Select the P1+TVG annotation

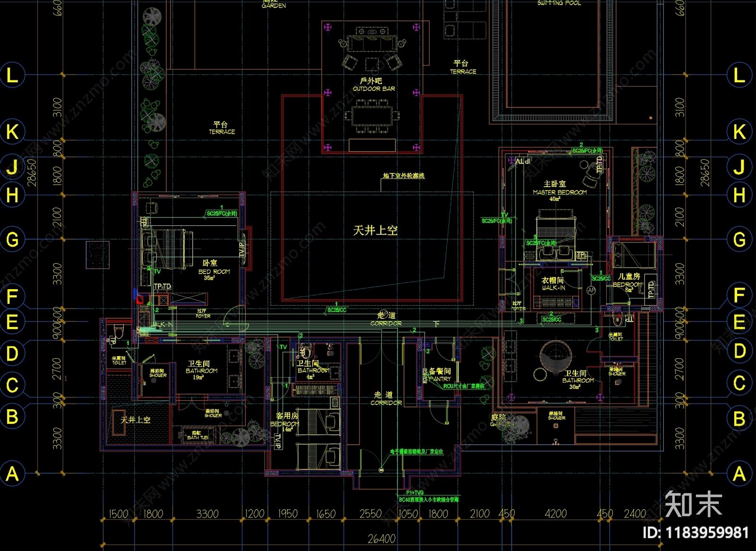[415, 493]
